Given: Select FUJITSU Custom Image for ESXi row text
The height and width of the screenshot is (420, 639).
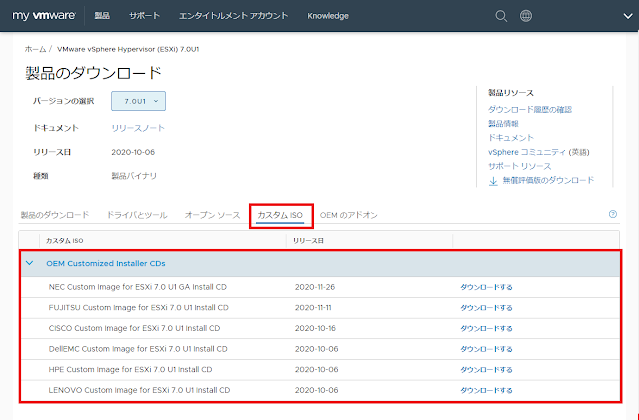Looking at the screenshot, I should pos(139,308).
